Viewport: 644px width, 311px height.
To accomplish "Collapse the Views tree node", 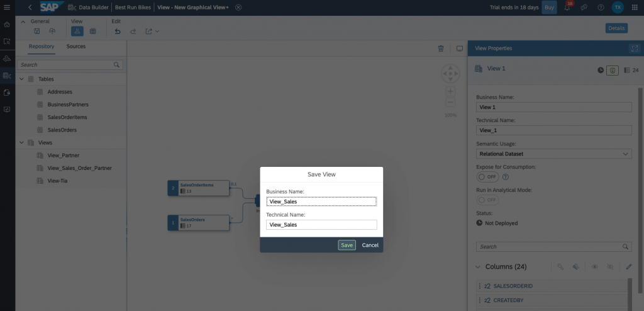I will (x=22, y=143).
